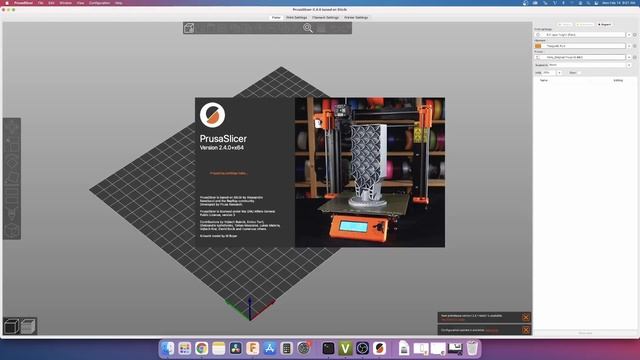
Task: Open Launchpad from the Dock
Action: coord(184,348)
